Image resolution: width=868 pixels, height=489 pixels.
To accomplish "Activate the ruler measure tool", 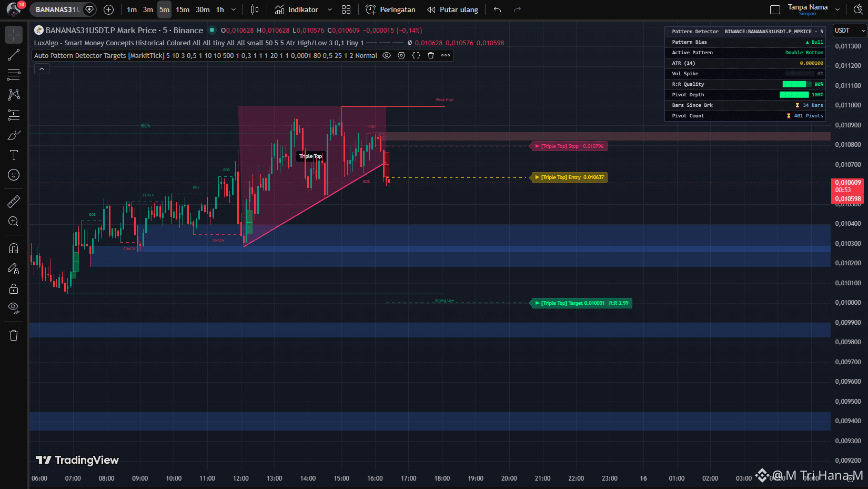I will tap(14, 201).
